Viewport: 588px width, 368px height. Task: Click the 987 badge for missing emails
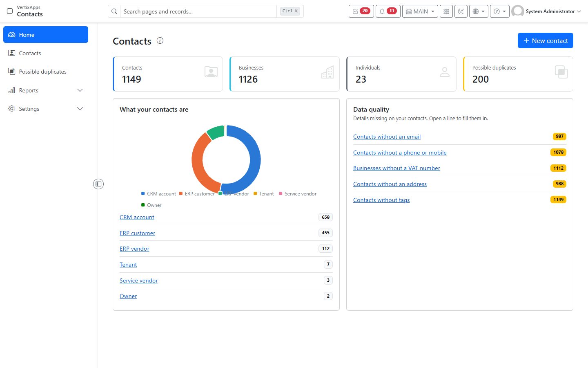pyautogui.click(x=559, y=136)
